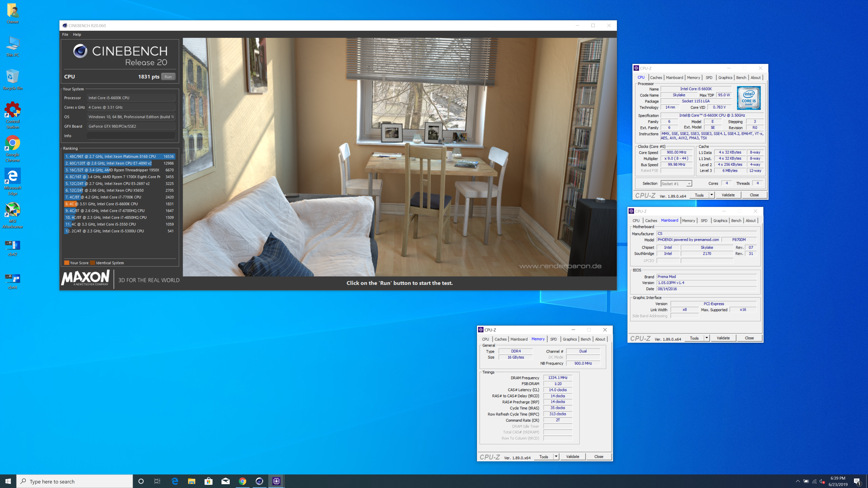Open the Owner folder desktop icon
This screenshot has height=488, width=868.
click(12, 14)
